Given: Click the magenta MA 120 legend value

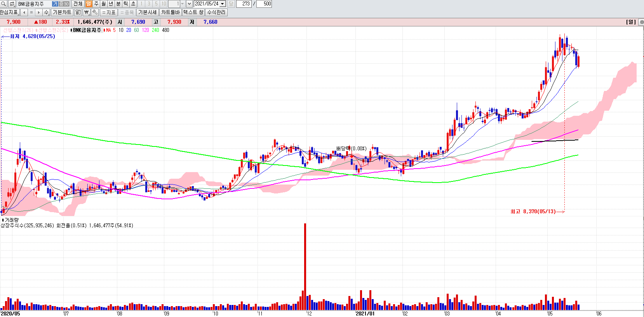Looking at the screenshot, I should tap(145, 30).
